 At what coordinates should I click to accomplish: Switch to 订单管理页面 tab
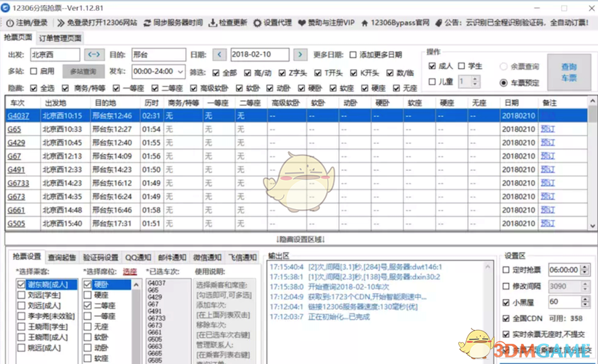pos(60,38)
